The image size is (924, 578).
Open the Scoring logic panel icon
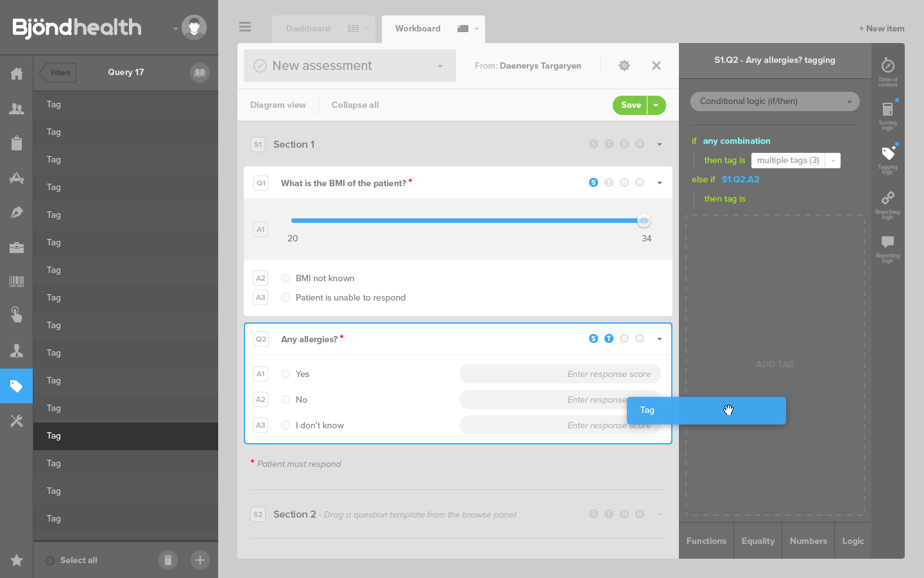tap(887, 110)
